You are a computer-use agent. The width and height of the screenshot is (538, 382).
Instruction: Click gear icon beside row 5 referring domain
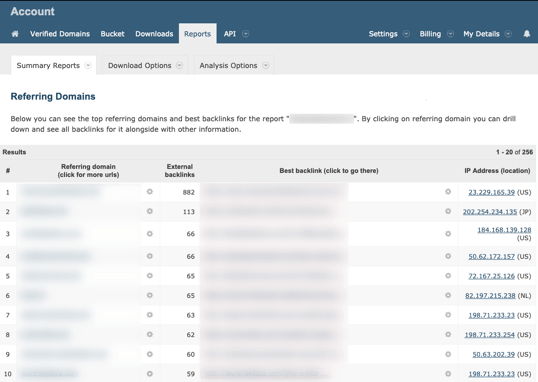coord(150,276)
